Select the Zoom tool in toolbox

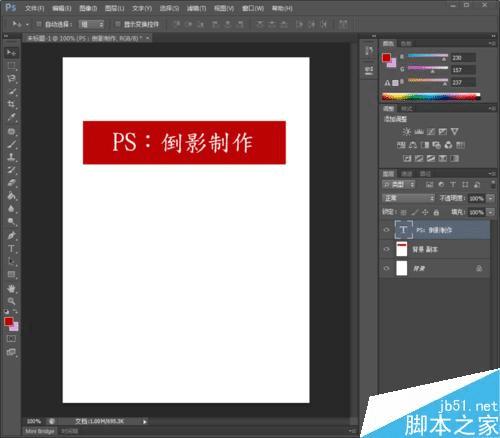(x=11, y=301)
